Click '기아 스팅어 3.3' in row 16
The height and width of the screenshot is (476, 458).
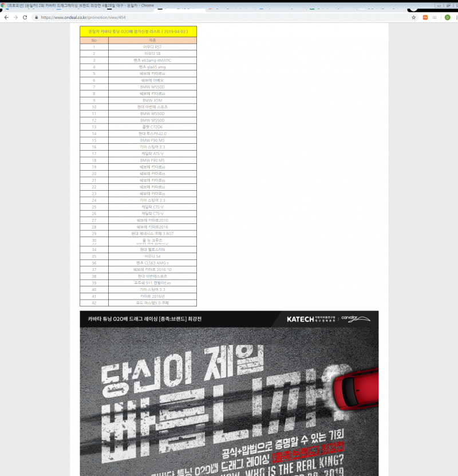(x=152, y=147)
